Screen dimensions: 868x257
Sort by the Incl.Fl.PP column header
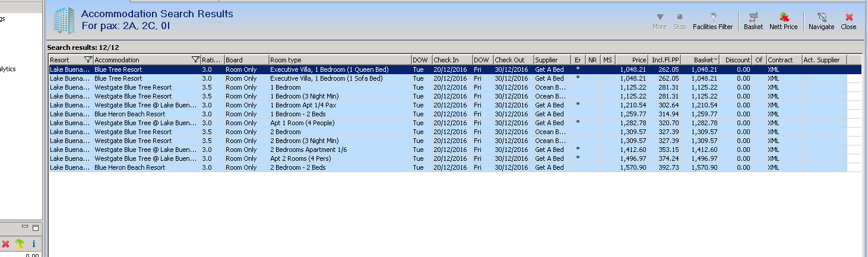tap(665, 60)
